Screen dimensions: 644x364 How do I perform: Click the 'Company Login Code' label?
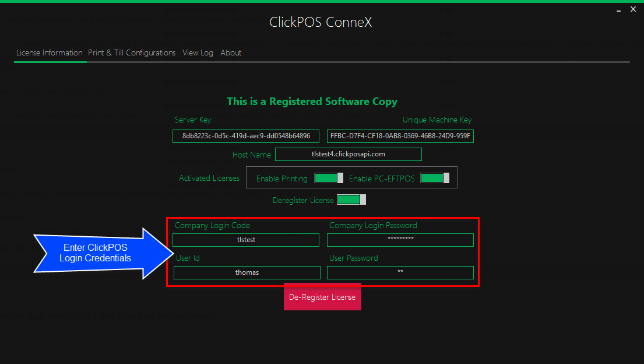coord(212,225)
